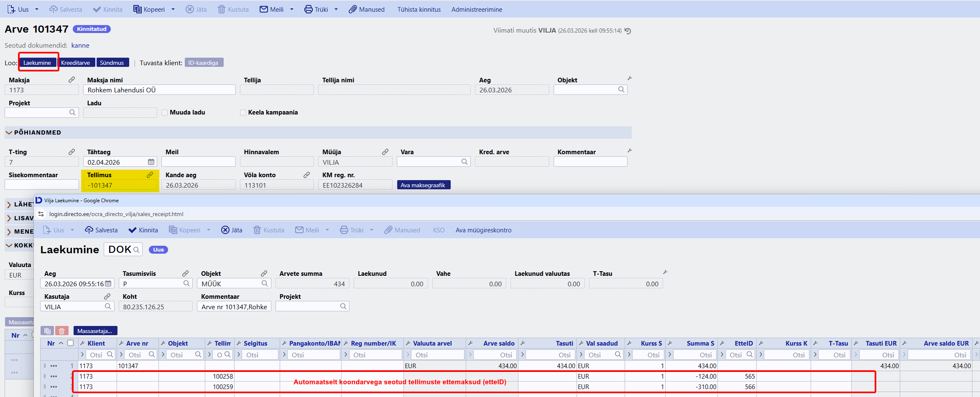Tick the Keela kampaania checkbox
The height and width of the screenshot is (397, 980).
(243, 112)
